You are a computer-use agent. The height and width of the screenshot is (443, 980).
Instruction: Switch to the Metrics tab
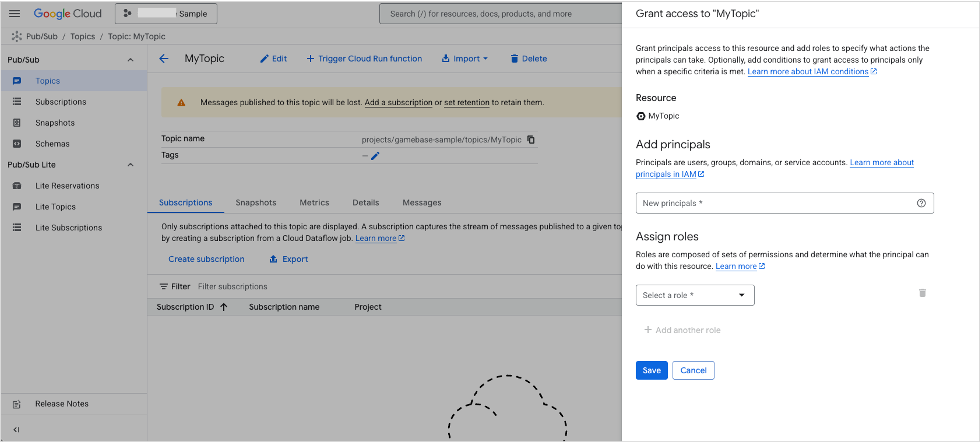[x=314, y=202]
